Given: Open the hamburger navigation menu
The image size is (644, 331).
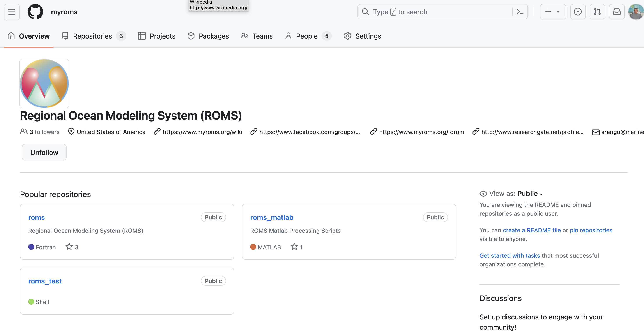Looking at the screenshot, I should pos(11,12).
